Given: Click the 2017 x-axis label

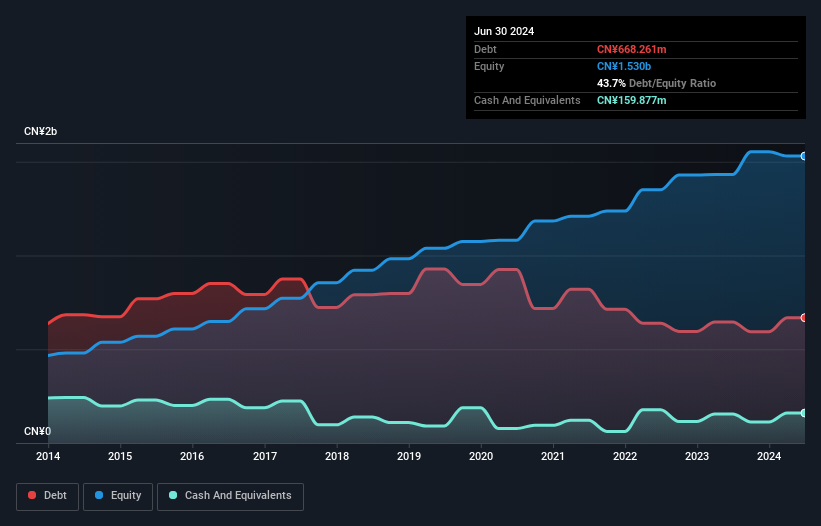Looking at the screenshot, I should (265, 456).
